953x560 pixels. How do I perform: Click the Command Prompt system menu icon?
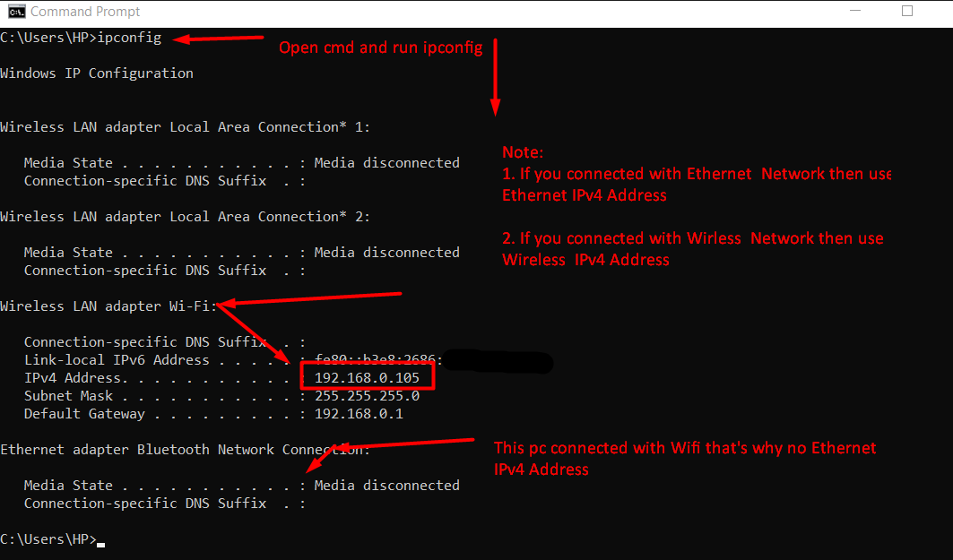pos(15,12)
